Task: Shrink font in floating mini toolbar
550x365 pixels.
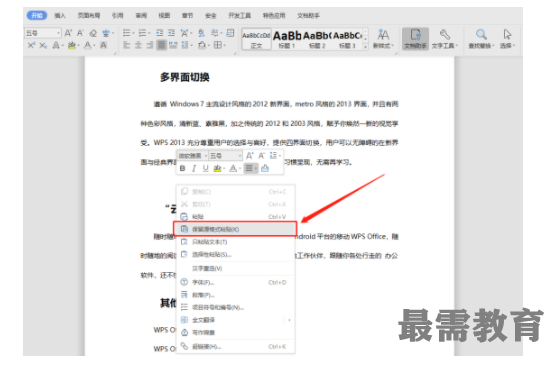Action: [261, 156]
